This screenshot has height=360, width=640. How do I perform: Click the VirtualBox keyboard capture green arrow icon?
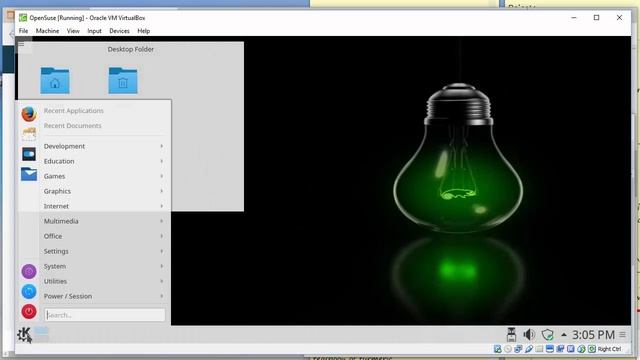[592, 349]
